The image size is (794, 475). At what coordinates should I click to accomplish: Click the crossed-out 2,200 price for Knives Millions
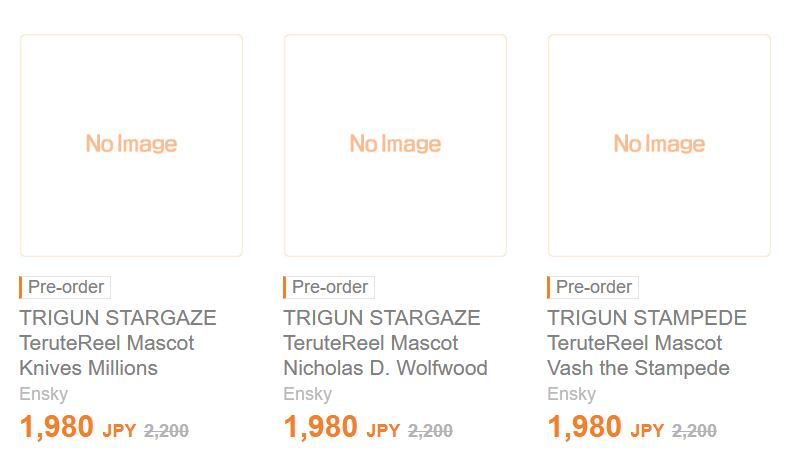point(166,431)
